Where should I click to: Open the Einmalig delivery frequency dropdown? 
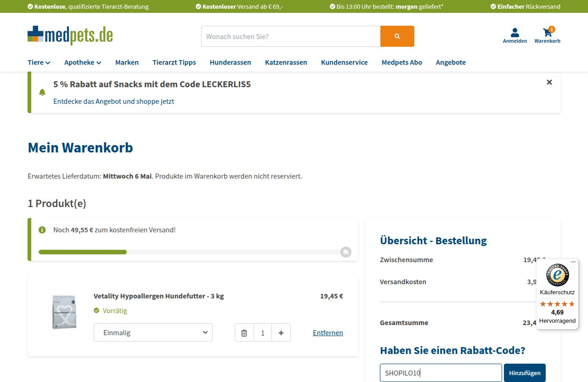tap(153, 332)
